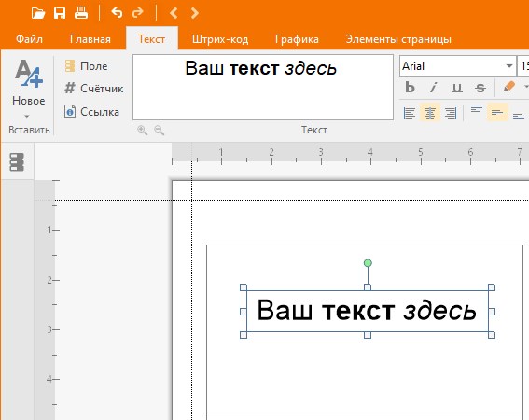This screenshot has height=420, width=529.
Task: Click the top-left resize handle
Action: coord(244,287)
